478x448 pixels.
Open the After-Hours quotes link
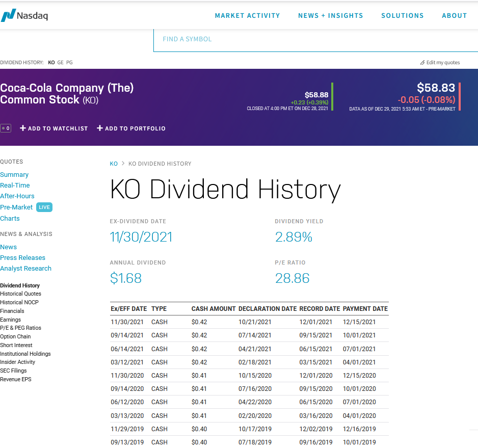17,196
